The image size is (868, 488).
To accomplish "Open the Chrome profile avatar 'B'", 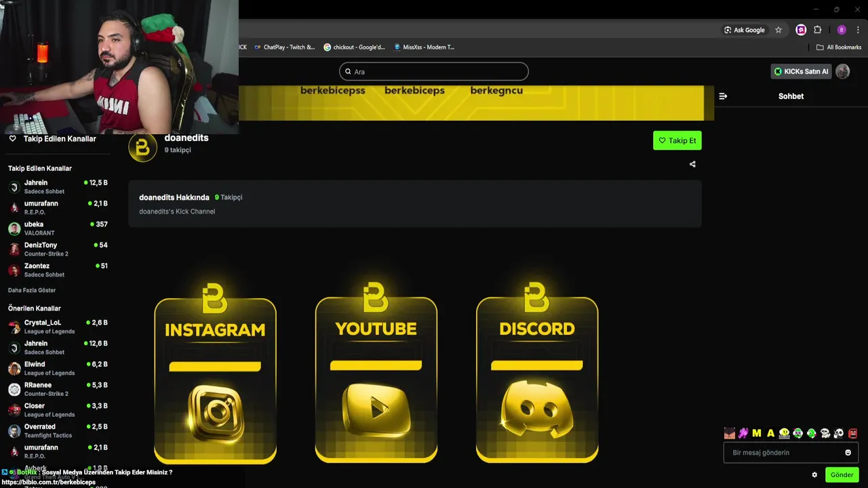I will [842, 30].
